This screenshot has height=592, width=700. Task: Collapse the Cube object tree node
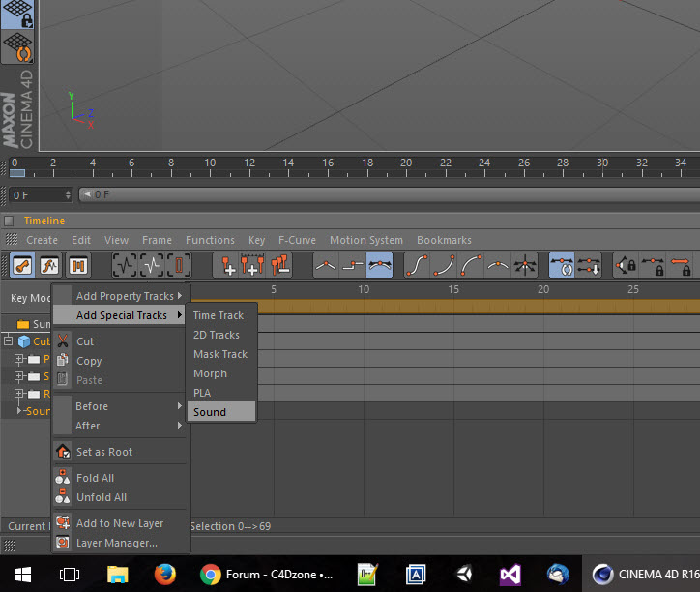[x=8, y=340]
